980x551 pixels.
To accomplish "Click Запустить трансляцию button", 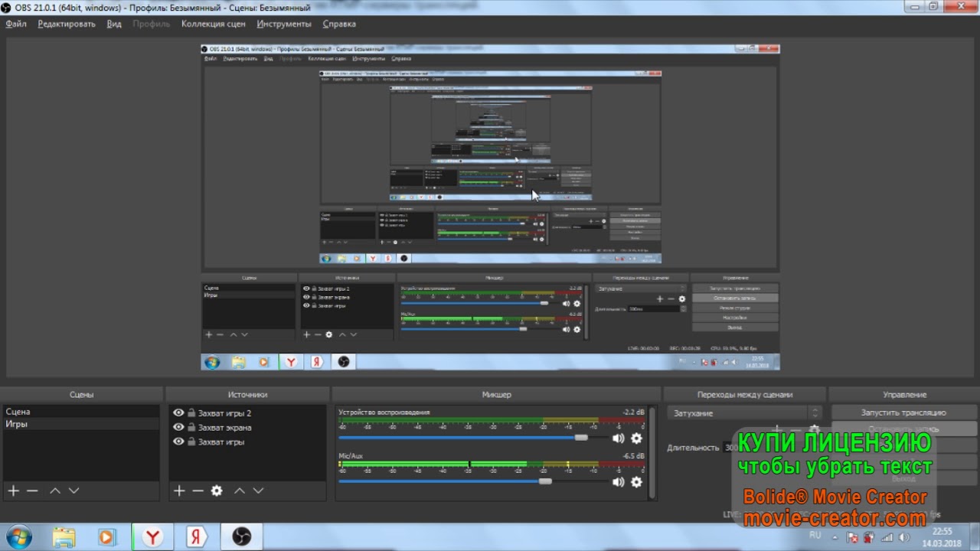I will click(x=904, y=412).
